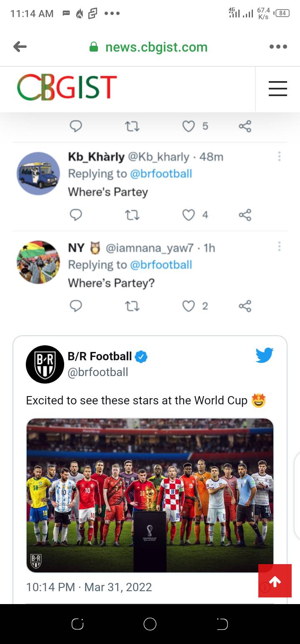Retweet NY's "Where's Partey?" tweet
This screenshot has width=300, height=644.
[x=132, y=306]
